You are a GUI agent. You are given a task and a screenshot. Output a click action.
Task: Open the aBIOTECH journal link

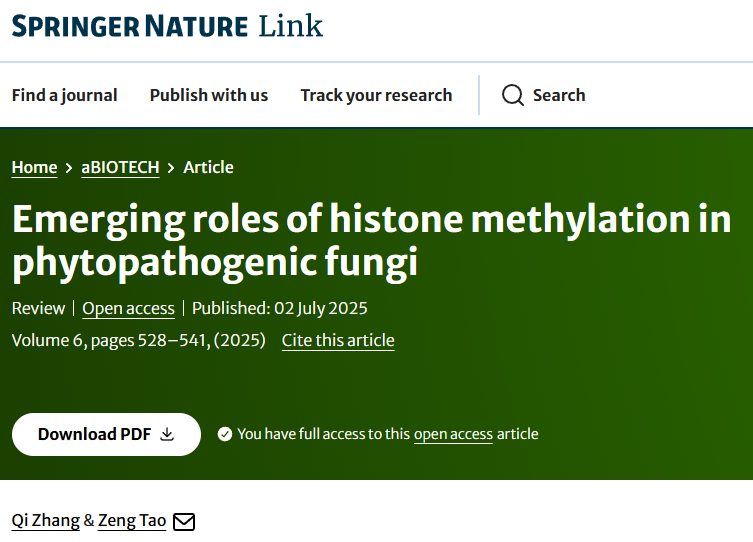point(120,167)
